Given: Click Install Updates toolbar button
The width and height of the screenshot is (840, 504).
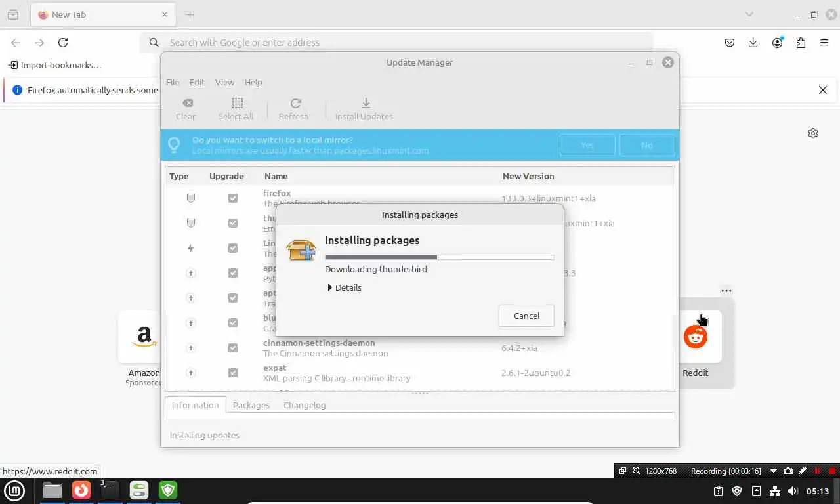Looking at the screenshot, I should click(x=364, y=109).
